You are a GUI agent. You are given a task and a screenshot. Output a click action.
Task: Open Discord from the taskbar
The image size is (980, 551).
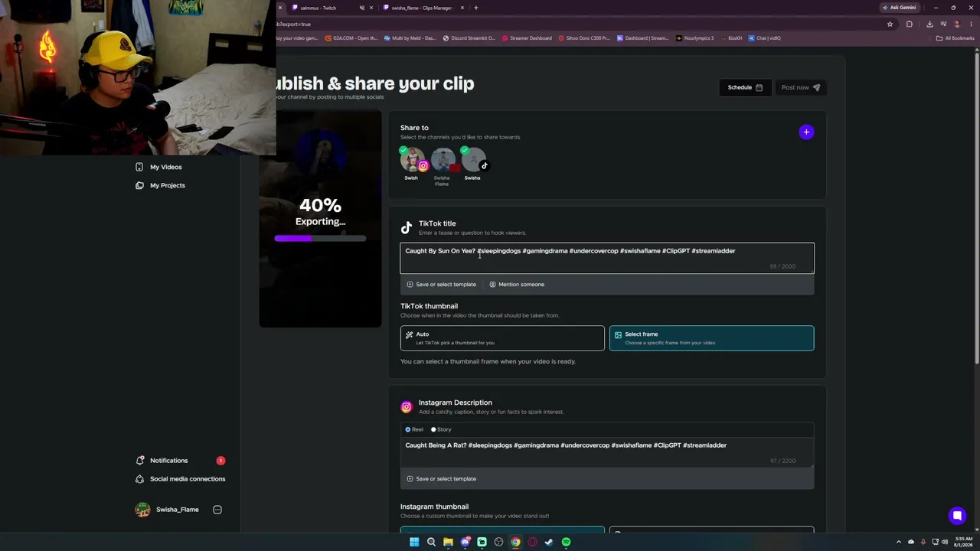point(465,542)
